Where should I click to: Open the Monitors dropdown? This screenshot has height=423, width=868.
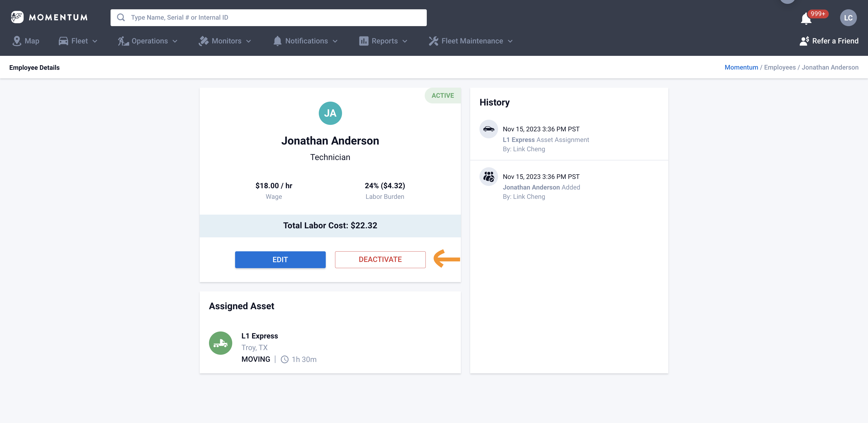tap(225, 41)
